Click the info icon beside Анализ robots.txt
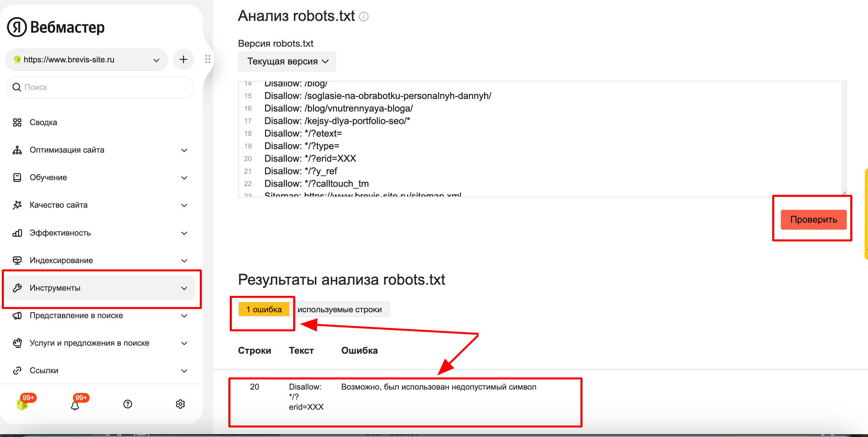The height and width of the screenshot is (437, 868). pyautogui.click(x=364, y=16)
